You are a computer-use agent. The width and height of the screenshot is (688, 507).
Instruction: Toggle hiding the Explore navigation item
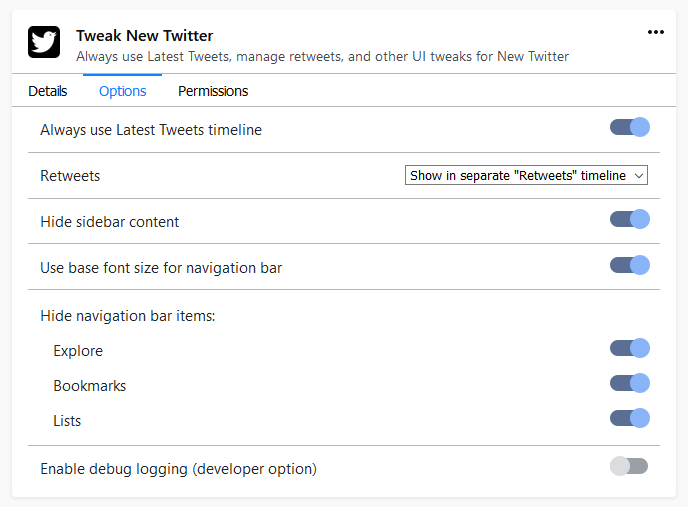[630, 348]
